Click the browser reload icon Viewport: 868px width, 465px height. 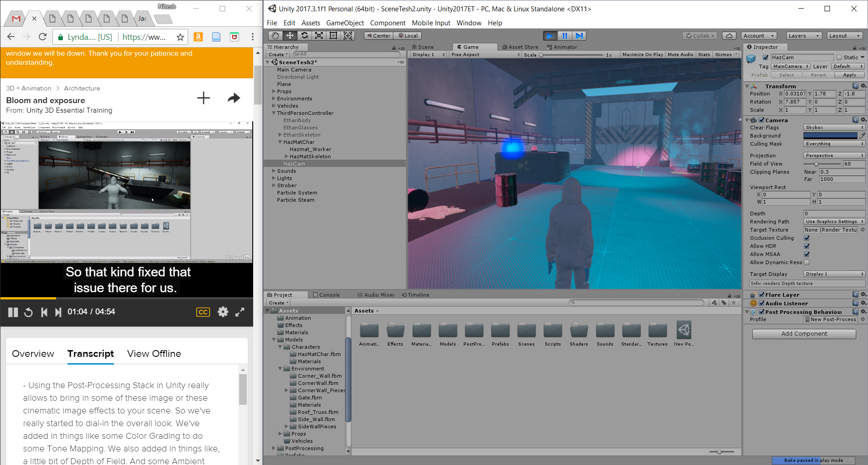click(42, 37)
